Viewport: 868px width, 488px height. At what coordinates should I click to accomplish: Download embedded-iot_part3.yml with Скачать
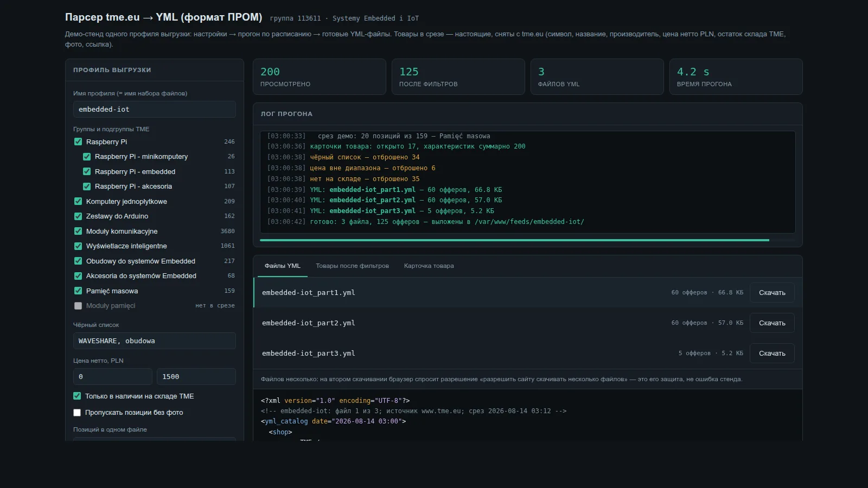[x=772, y=354]
